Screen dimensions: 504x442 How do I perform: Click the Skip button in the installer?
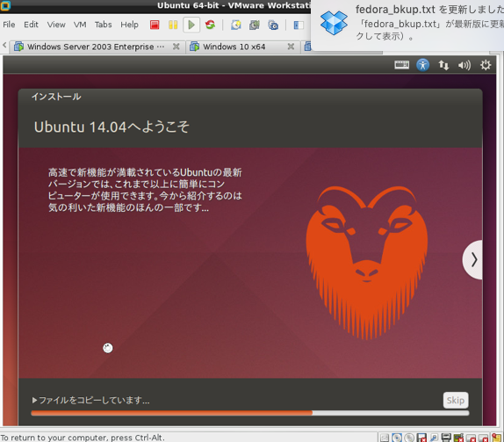click(x=456, y=400)
